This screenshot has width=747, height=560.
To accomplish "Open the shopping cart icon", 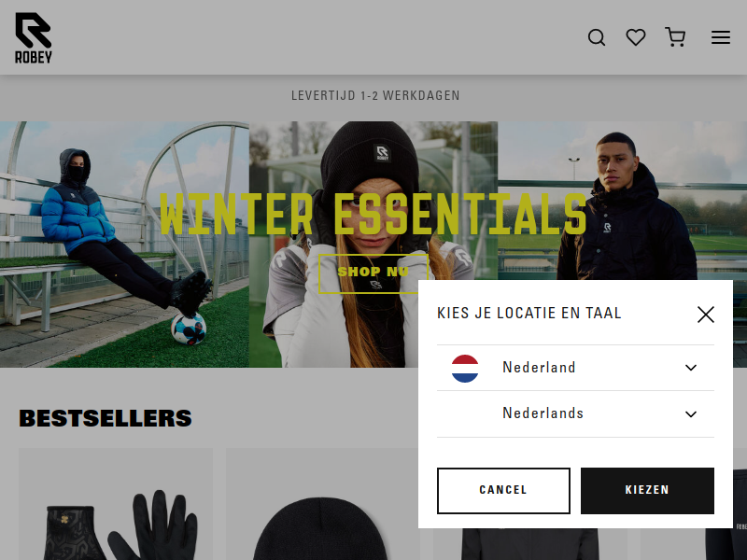I will [675, 37].
